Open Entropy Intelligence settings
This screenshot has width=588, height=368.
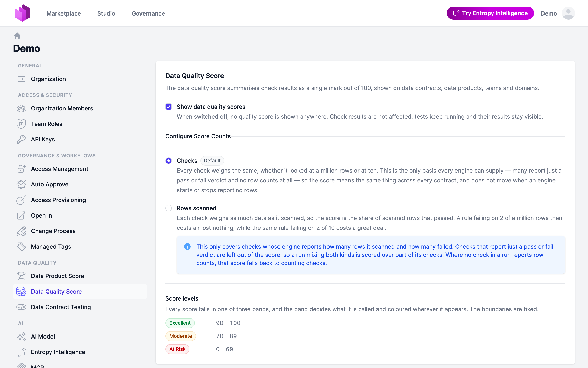[80, 352]
